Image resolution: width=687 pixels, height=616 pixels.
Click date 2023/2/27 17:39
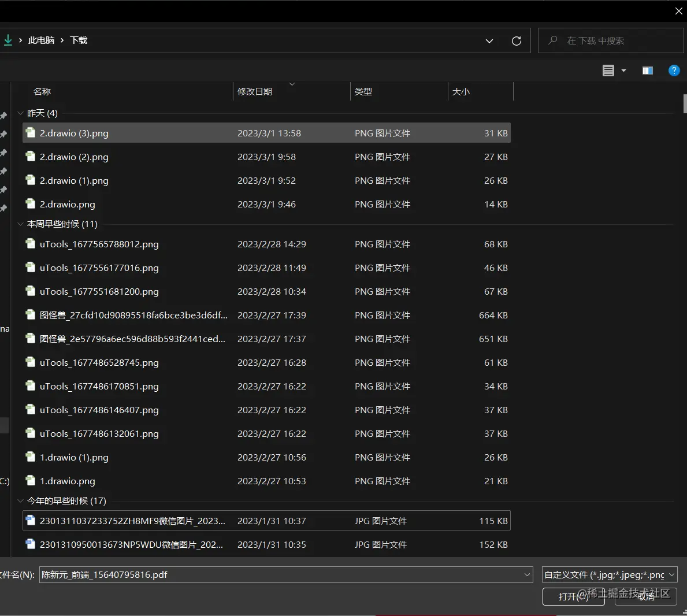point(272,315)
